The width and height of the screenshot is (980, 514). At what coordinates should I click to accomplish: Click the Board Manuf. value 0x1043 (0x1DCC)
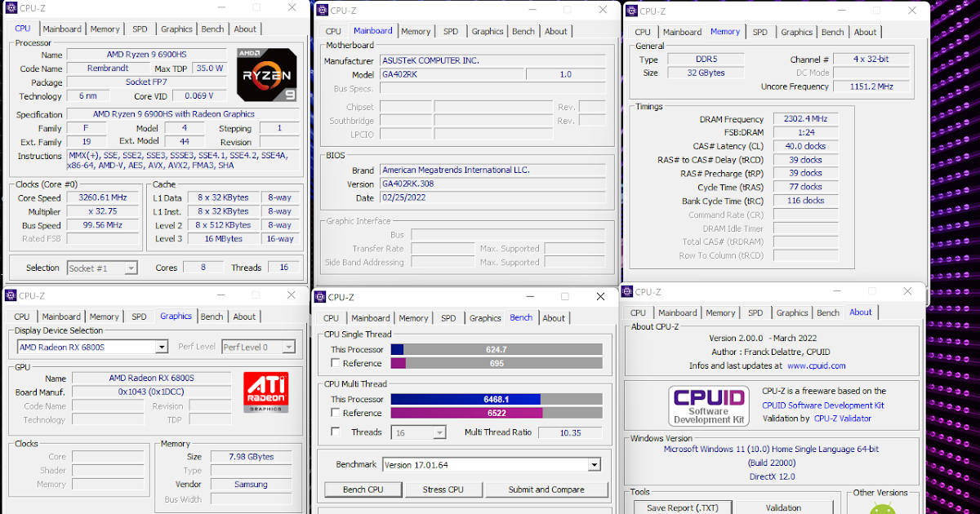[x=152, y=392]
